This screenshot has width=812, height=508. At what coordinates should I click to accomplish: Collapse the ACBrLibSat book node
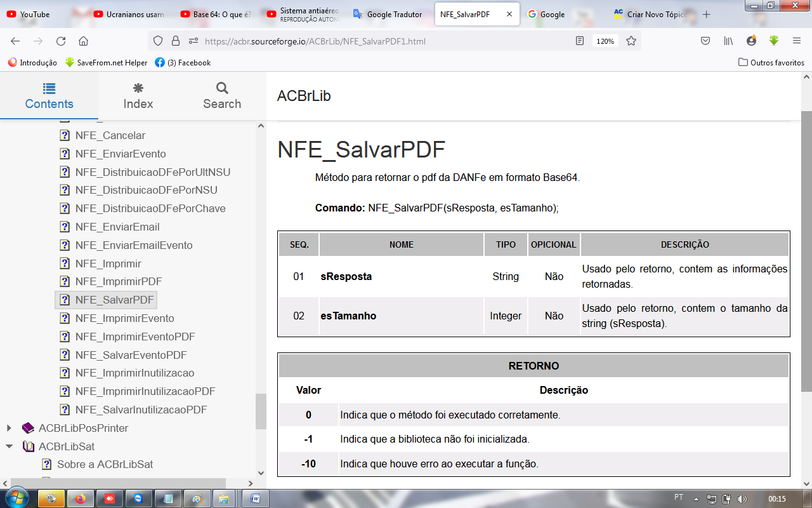click(x=9, y=446)
